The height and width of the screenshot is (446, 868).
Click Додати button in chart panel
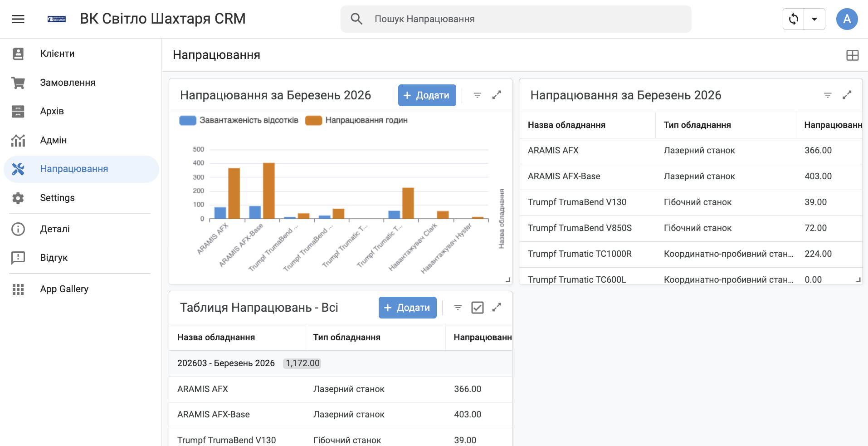tap(427, 95)
